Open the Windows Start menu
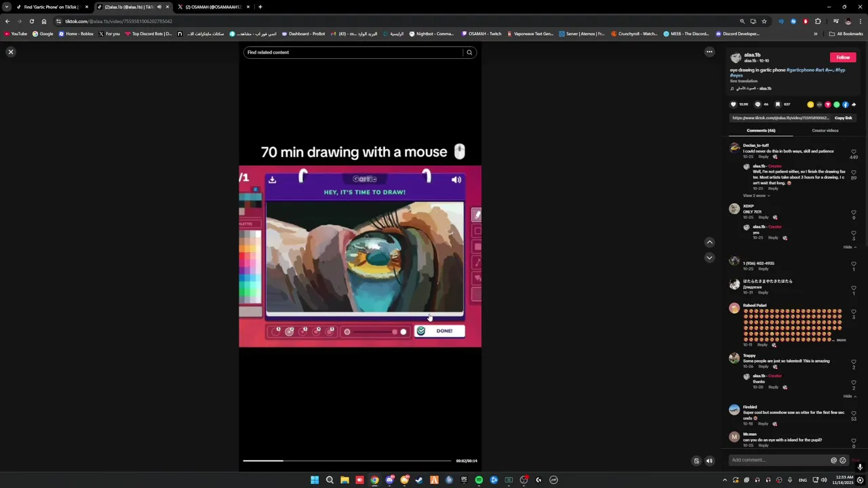 tap(315, 480)
